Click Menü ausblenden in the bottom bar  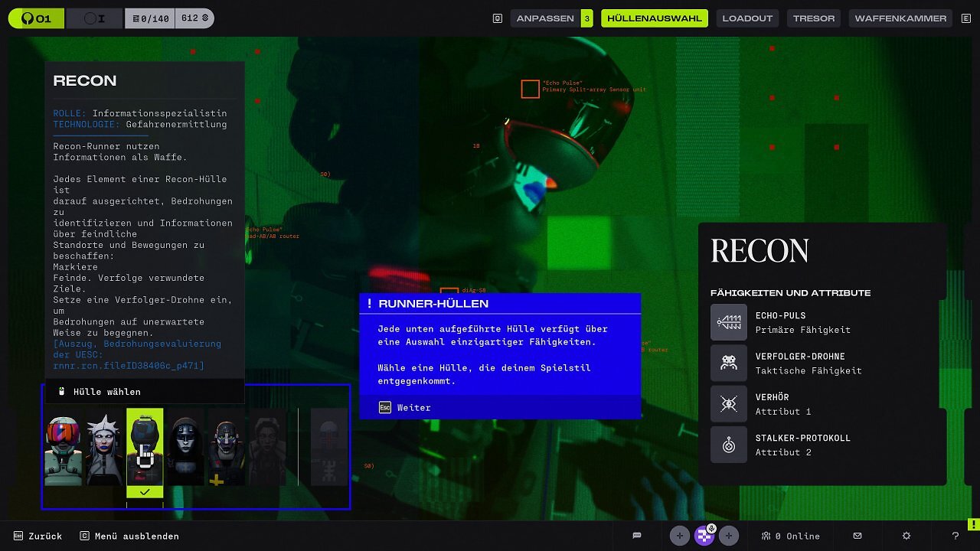coord(137,536)
